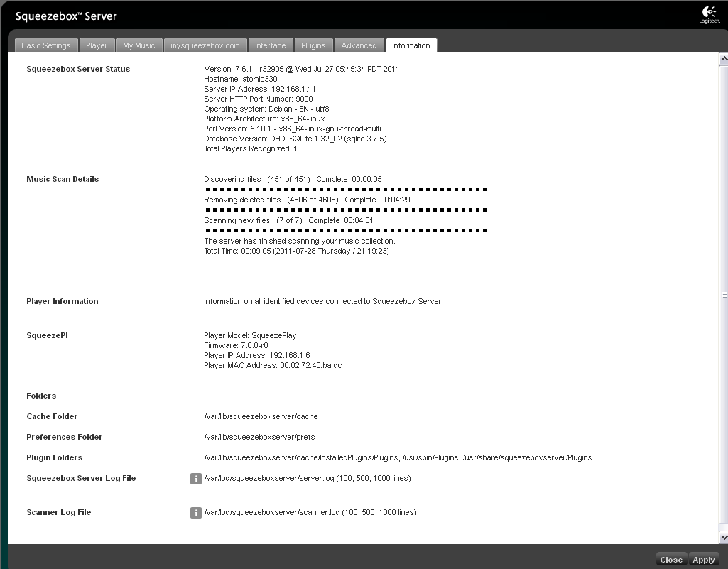This screenshot has width=728, height=569.
Task: View last 100 lines of server.log
Action: click(345, 479)
